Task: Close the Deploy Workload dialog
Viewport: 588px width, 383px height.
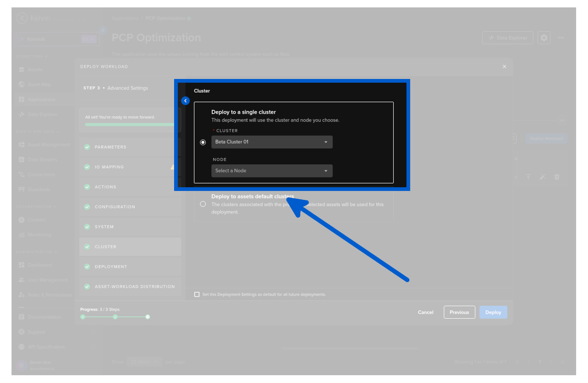Action: coord(504,67)
